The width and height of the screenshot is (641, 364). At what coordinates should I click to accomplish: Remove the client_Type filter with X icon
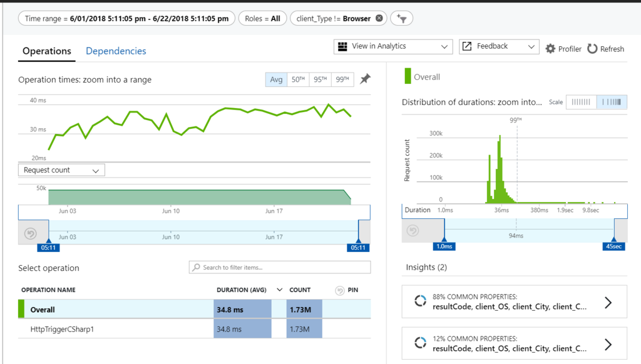tap(379, 18)
